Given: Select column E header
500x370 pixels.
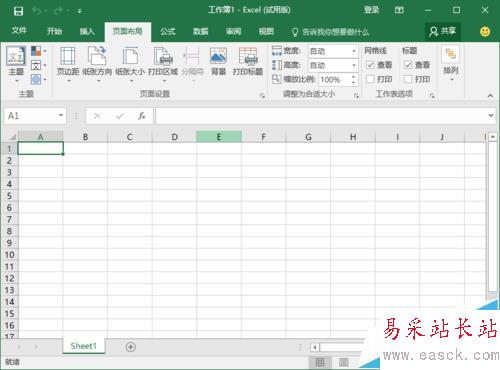Looking at the screenshot, I should (219, 137).
